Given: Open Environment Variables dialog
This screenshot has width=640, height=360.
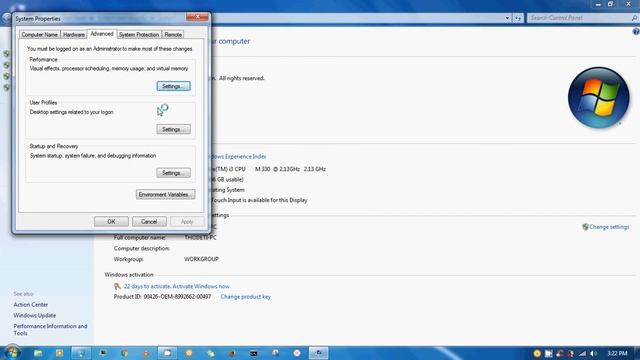Looking at the screenshot, I should click(x=165, y=194).
